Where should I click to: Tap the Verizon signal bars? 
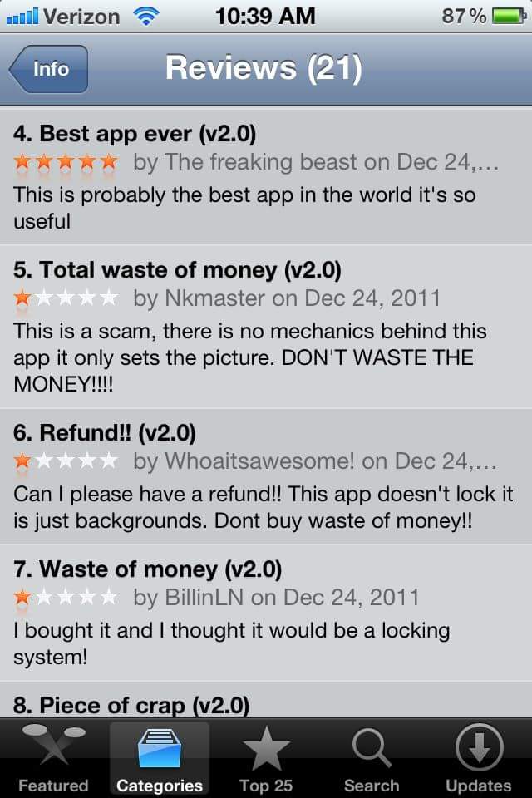pyautogui.click(x=22, y=17)
